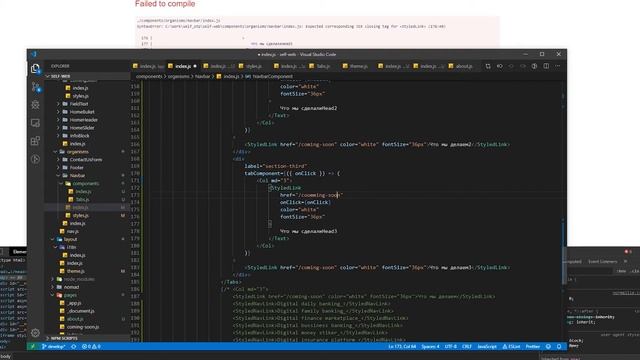
Task: Click the fourth editor action icon
Action: (x=523, y=66)
